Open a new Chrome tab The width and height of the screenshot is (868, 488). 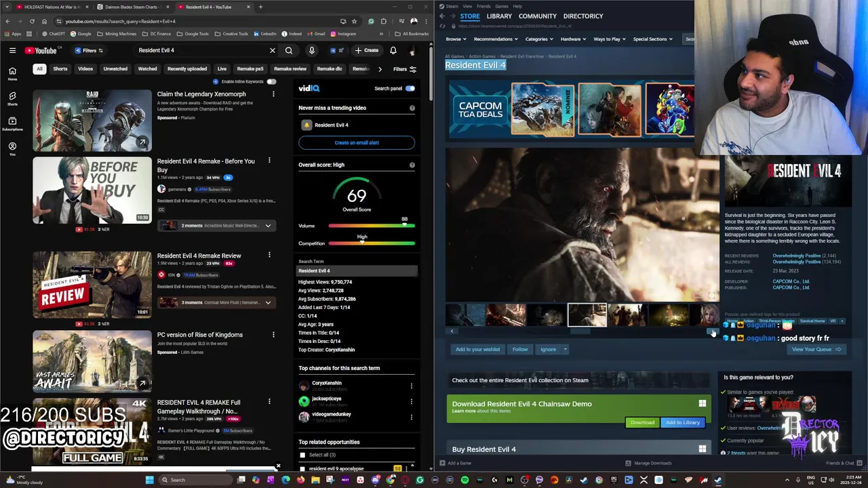(260, 7)
